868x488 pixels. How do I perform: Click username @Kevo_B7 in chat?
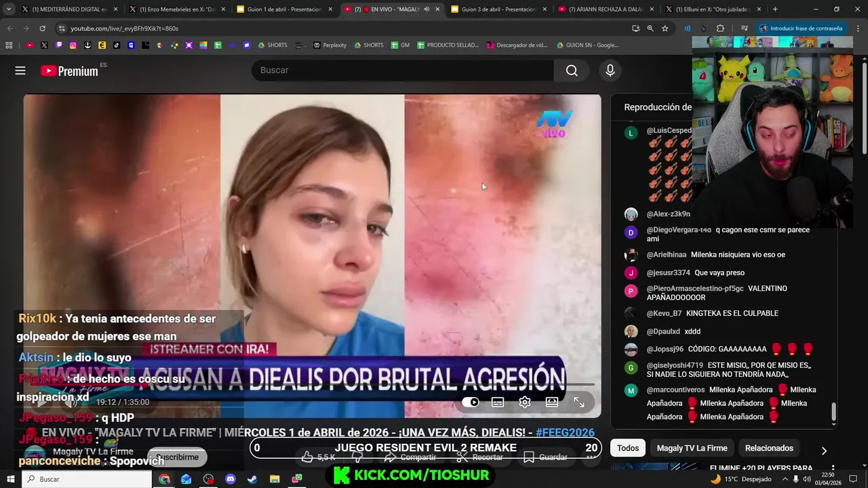click(x=664, y=314)
